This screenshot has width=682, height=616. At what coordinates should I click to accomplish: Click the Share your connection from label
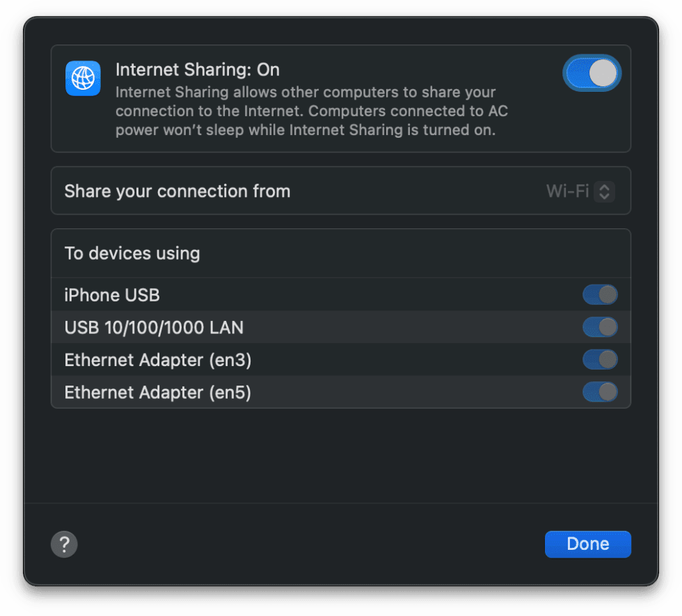tap(177, 191)
